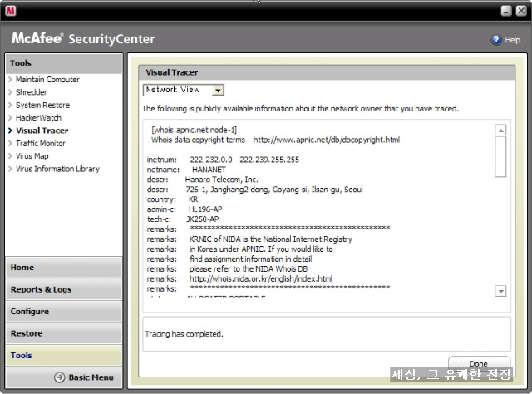This screenshot has width=532, height=394.
Task: Click the Help link text
Action: (512, 40)
